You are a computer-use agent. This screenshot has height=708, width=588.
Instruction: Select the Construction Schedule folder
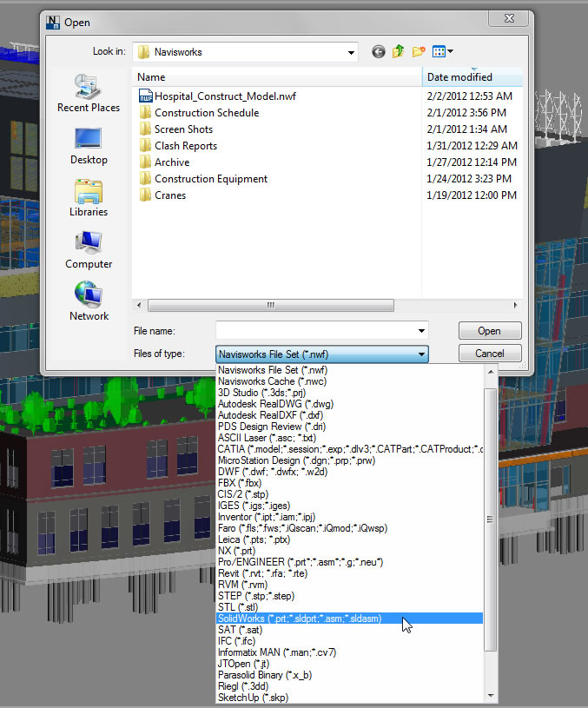point(199,113)
